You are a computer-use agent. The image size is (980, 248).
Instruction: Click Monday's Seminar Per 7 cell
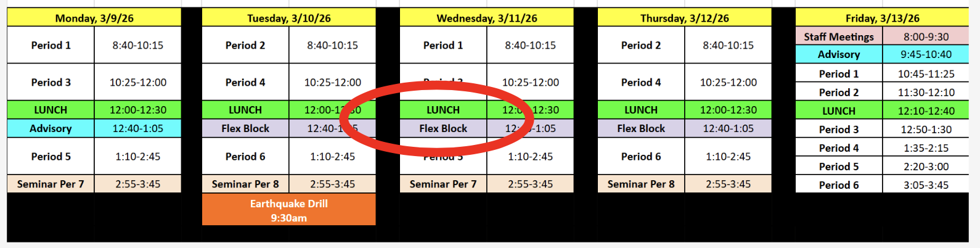click(x=51, y=184)
